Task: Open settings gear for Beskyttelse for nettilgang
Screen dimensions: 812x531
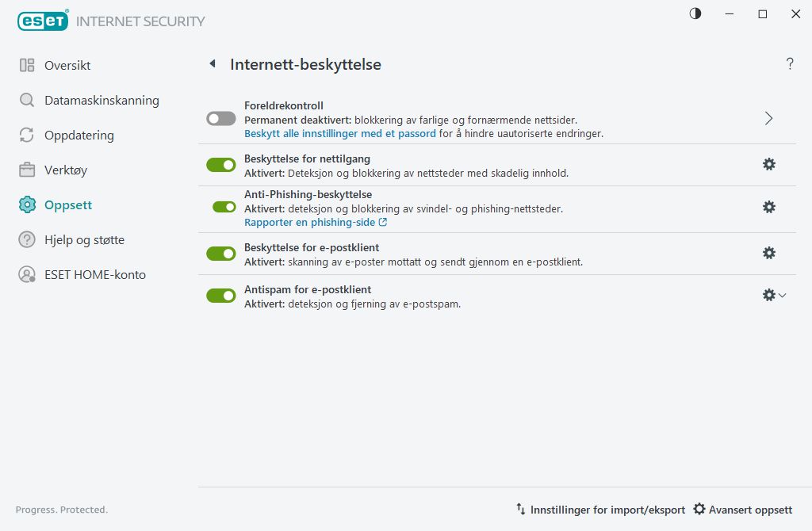Action: (768, 164)
